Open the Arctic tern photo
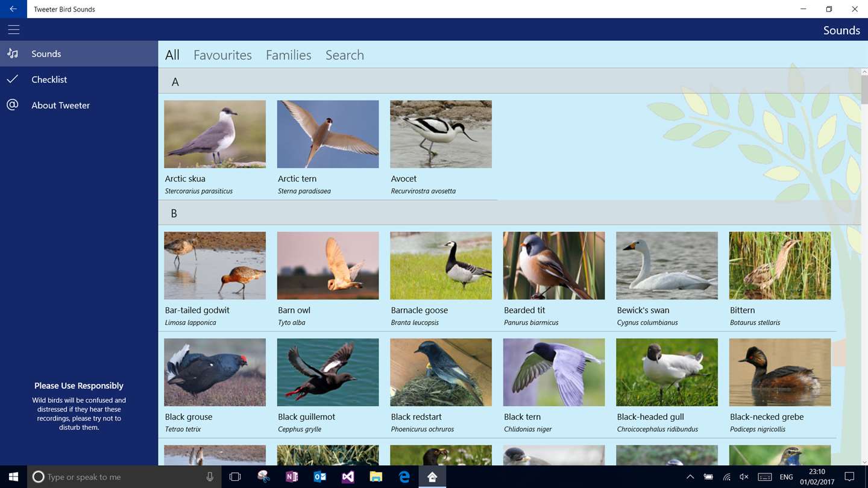Viewport: 868px width, 488px height. pos(328,134)
